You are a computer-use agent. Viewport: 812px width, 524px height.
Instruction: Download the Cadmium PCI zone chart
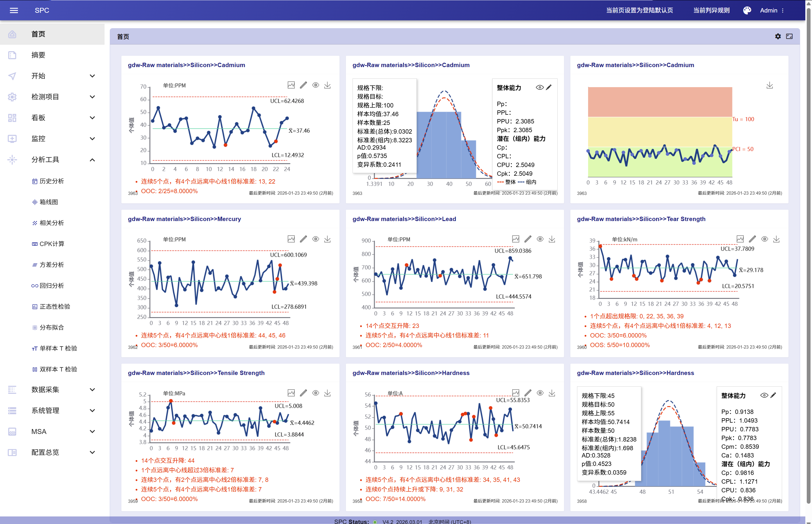(x=770, y=85)
